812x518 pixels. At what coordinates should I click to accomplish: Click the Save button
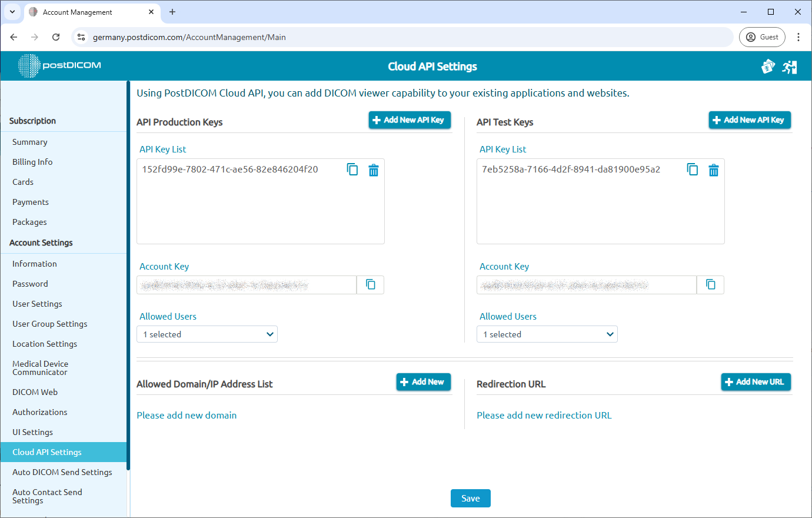coord(470,498)
